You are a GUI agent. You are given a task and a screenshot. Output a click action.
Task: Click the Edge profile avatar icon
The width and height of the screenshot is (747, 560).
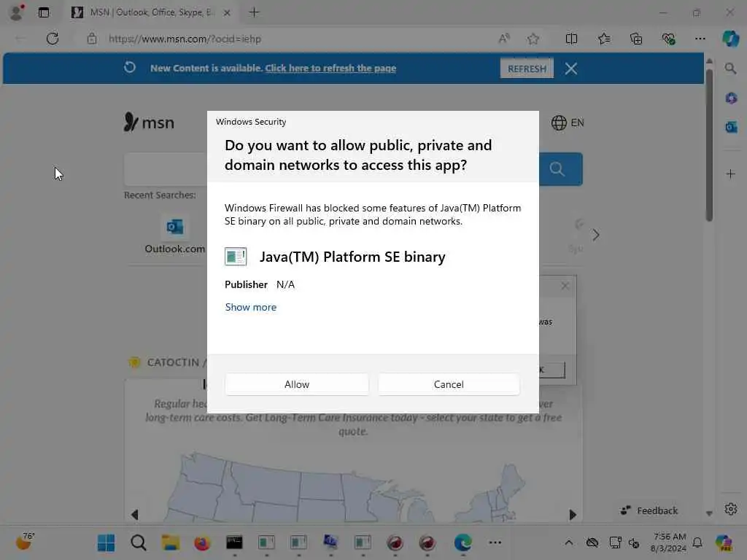[x=17, y=12]
